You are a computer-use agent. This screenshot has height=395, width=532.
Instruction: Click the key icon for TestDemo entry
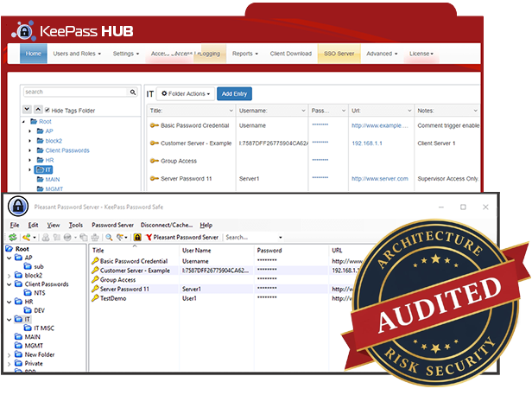[96, 298]
